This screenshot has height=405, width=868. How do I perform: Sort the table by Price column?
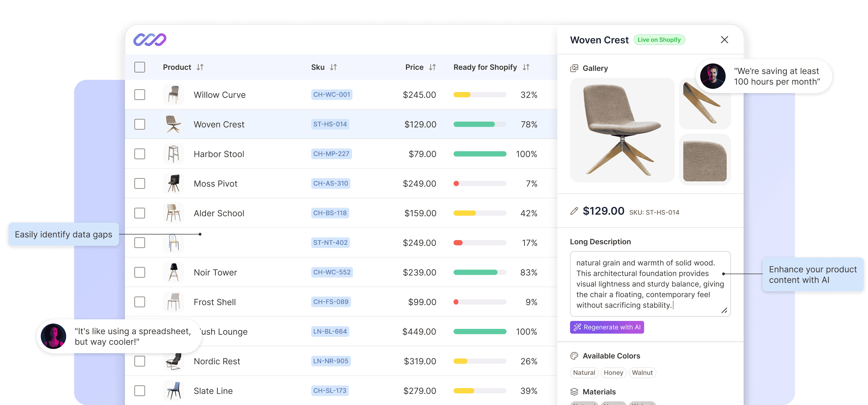tap(432, 67)
